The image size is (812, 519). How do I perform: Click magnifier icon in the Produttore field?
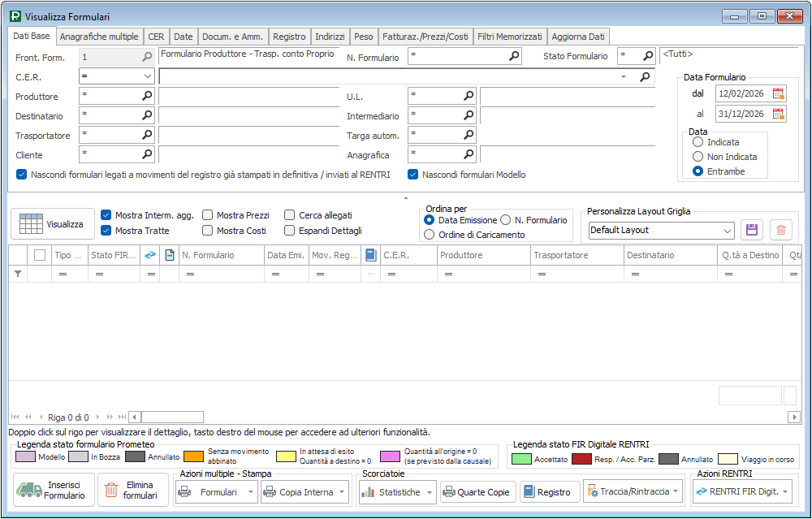147,96
